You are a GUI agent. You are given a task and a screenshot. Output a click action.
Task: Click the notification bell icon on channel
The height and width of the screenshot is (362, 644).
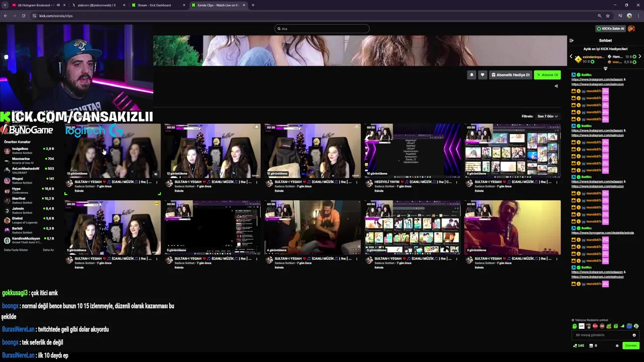[x=471, y=75]
